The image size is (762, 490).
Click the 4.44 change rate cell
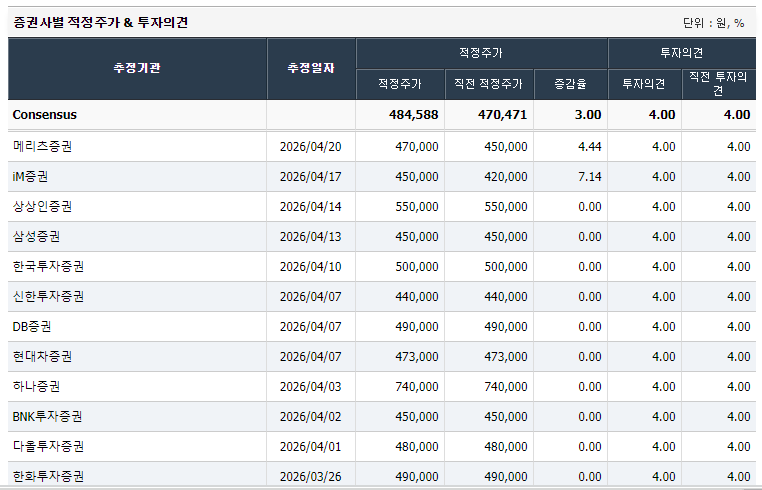point(590,147)
